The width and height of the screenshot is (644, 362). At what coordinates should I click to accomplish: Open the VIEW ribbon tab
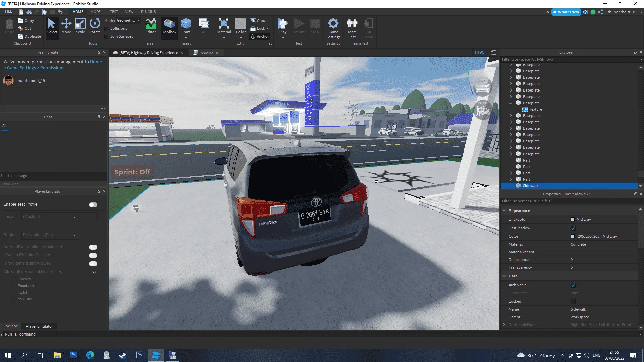(129, 12)
